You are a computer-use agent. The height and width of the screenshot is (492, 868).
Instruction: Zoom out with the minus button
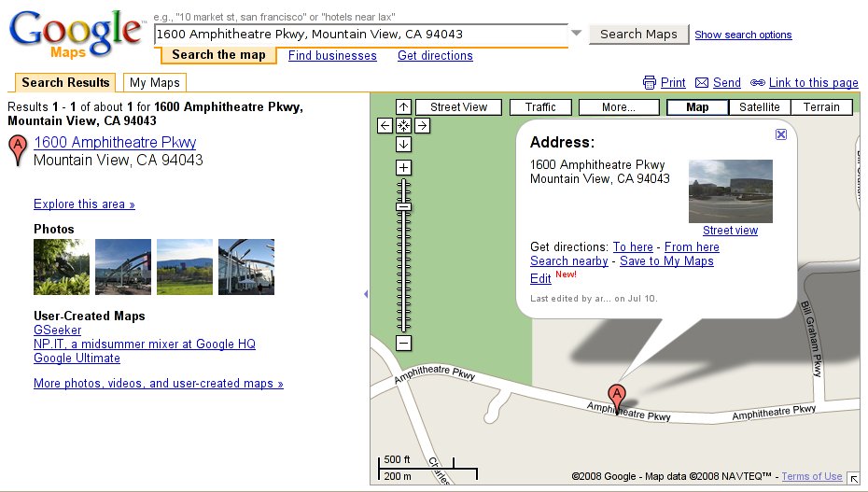(x=403, y=344)
